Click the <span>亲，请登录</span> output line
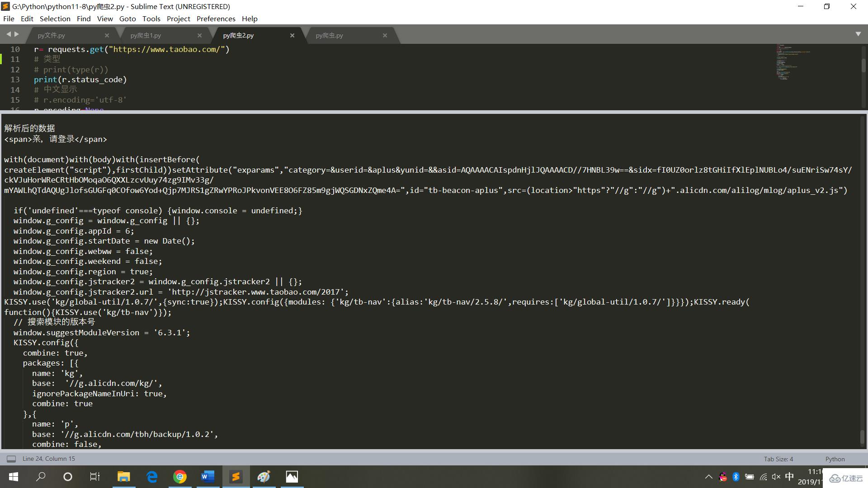Image resolution: width=868 pixels, height=488 pixels. coord(56,139)
